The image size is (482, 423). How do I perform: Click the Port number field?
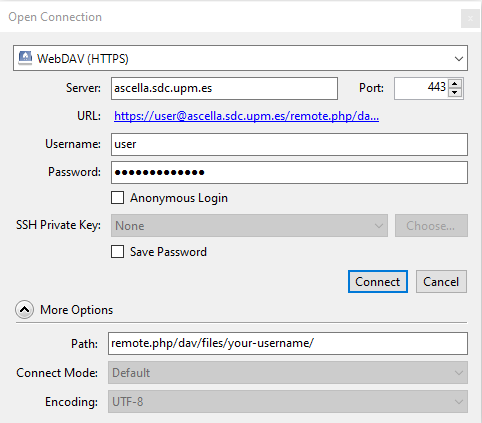[x=421, y=88]
